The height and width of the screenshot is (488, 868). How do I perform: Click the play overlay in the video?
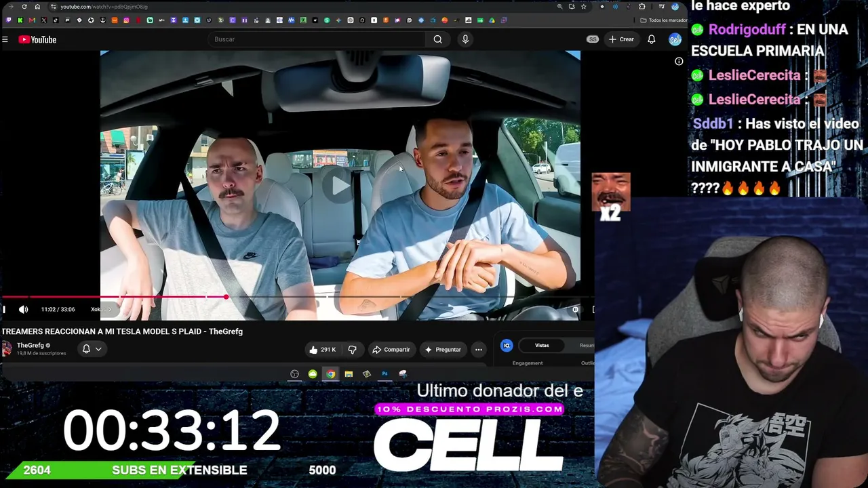tap(340, 184)
